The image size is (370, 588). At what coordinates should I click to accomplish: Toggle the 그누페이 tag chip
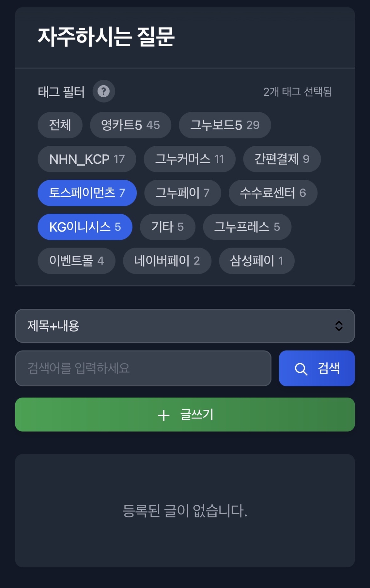point(182,193)
